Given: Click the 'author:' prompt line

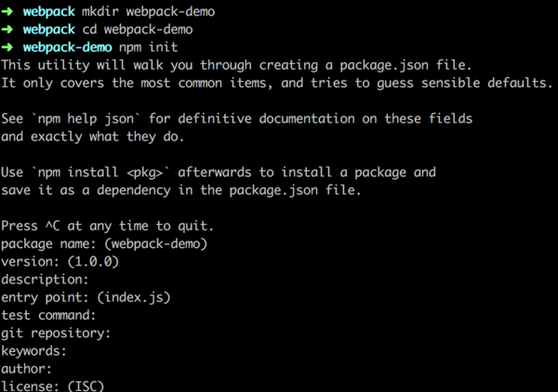Looking at the screenshot, I should (x=28, y=369).
